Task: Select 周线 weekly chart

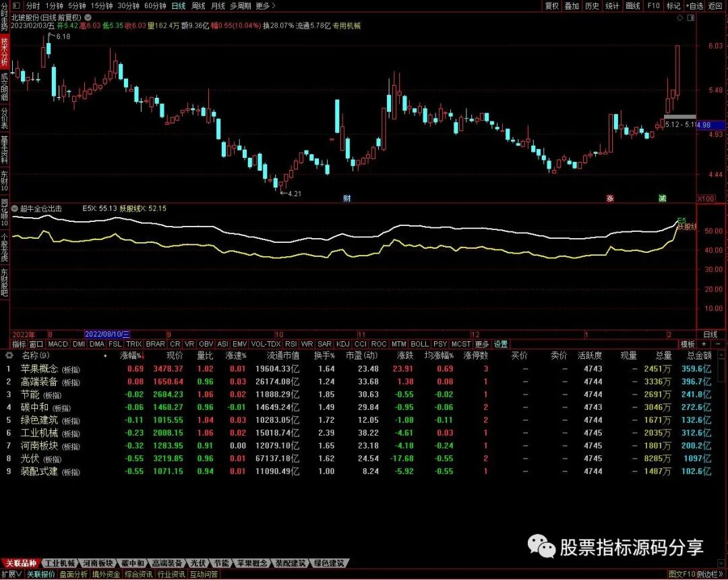Action: pos(198,5)
